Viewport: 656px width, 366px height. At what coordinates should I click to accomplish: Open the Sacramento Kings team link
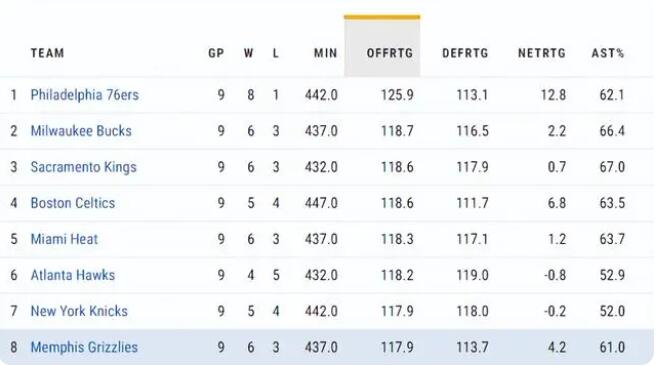(84, 167)
